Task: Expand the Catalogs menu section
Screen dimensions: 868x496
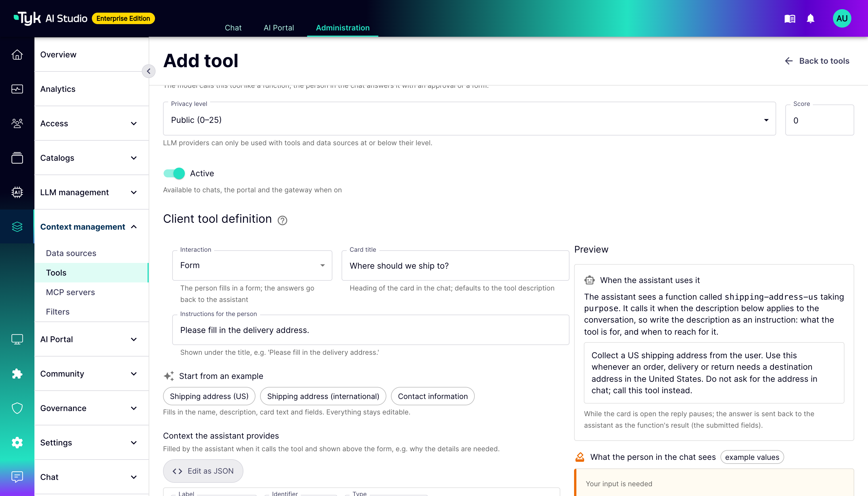Action: (x=91, y=158)
